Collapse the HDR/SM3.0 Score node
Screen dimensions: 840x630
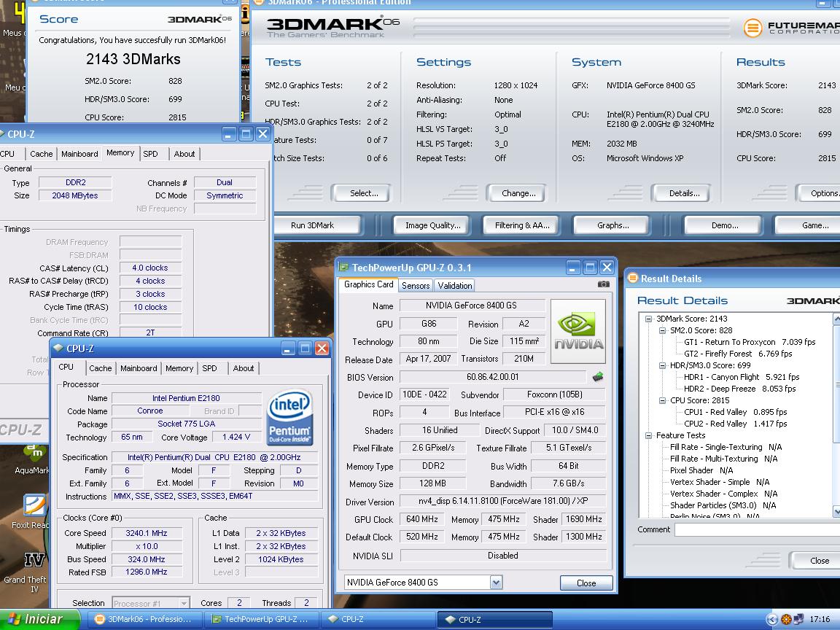[x=662, y=365]
